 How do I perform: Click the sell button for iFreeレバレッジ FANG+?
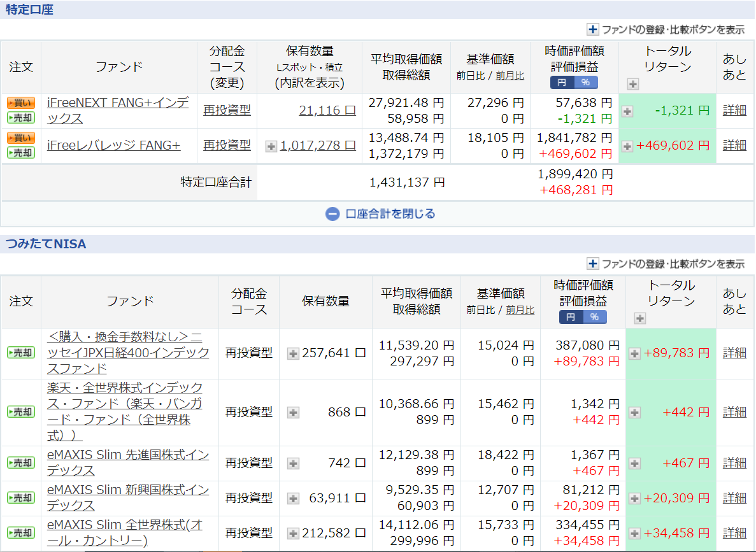(x=21, y=153)
